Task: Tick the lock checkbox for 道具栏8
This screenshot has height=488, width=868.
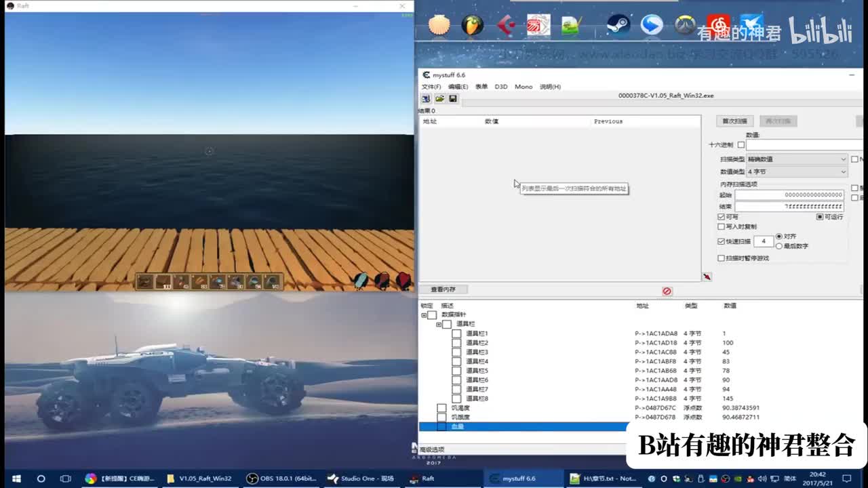Action: [x=456, y=399]
